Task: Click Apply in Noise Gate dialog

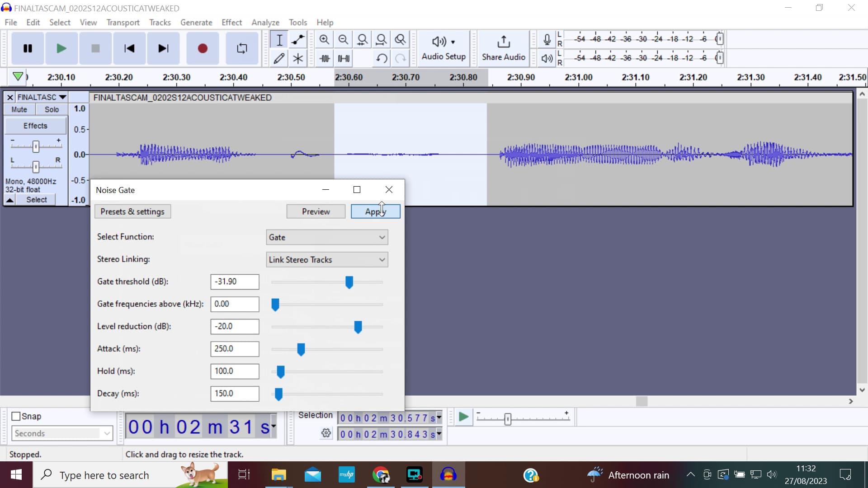Action: click(376, 211)
